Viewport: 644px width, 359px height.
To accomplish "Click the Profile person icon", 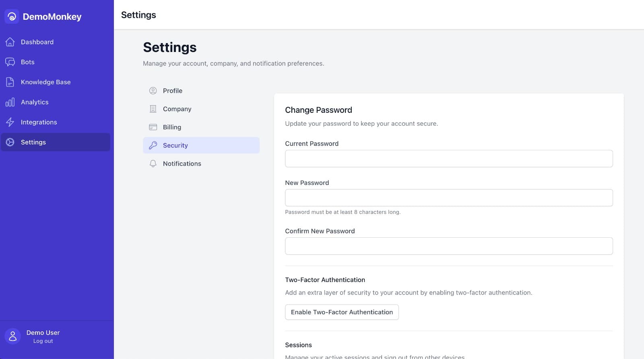I will (x=153, y=91).
